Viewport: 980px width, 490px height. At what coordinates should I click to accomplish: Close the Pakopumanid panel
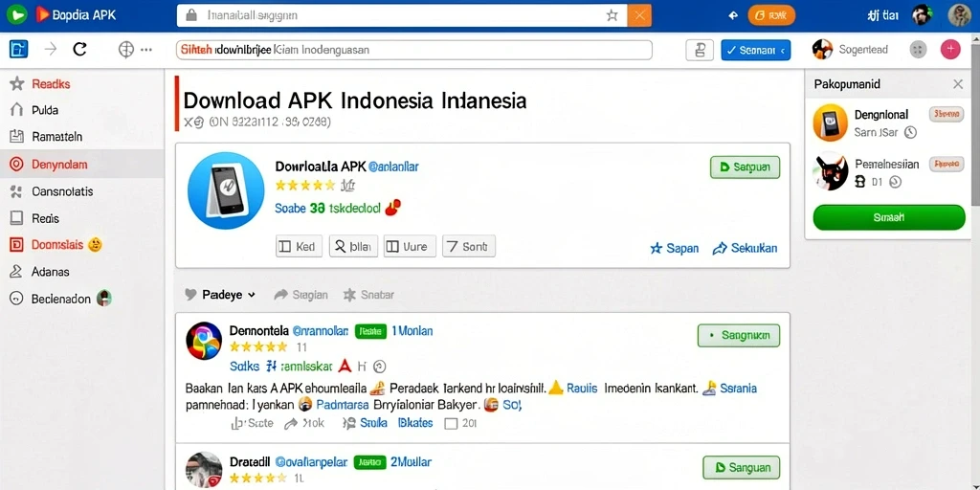click(x=957, y=84)
